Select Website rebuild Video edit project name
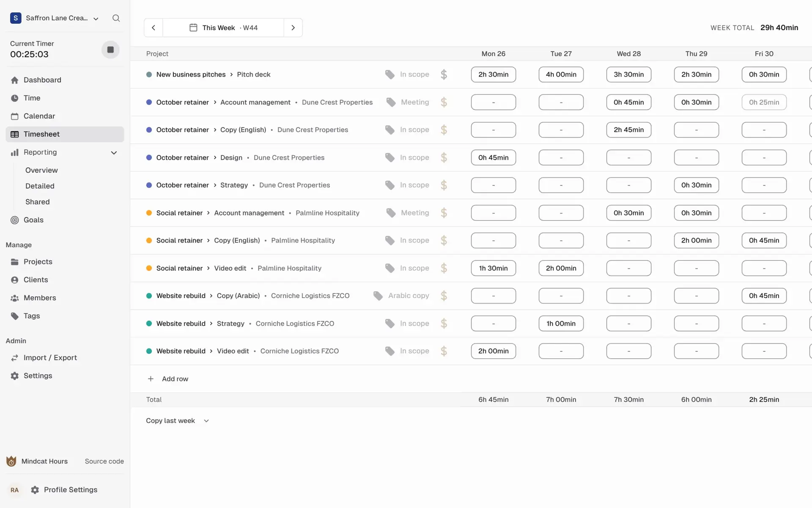 pos(181,351)
